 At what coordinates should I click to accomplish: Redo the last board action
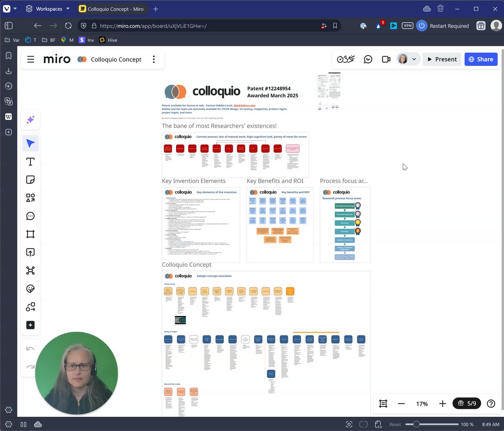30,367
